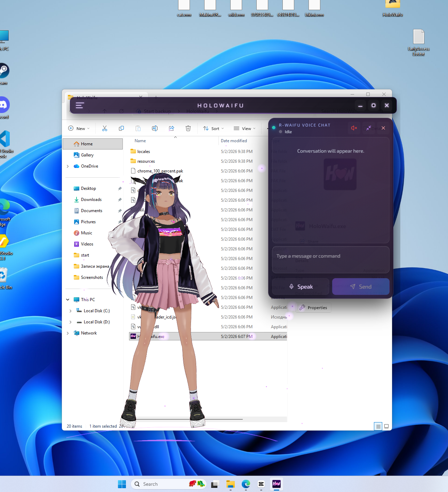
Task: Sort files by the Name column header
Action: point(140,141)
